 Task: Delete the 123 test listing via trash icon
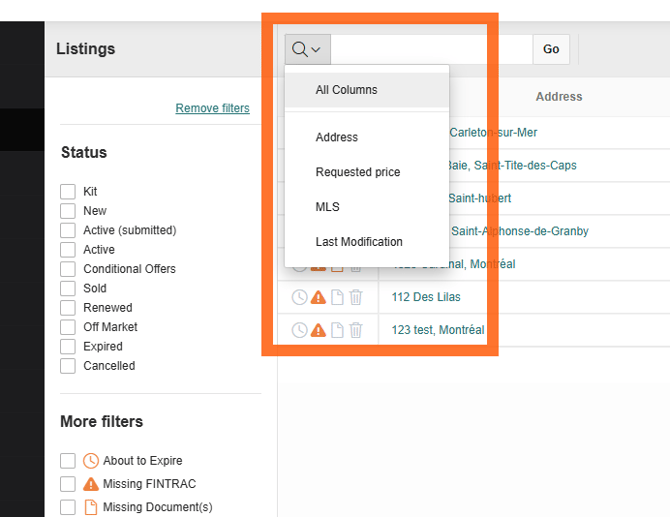pyautogui.click(x=356, y=330)
